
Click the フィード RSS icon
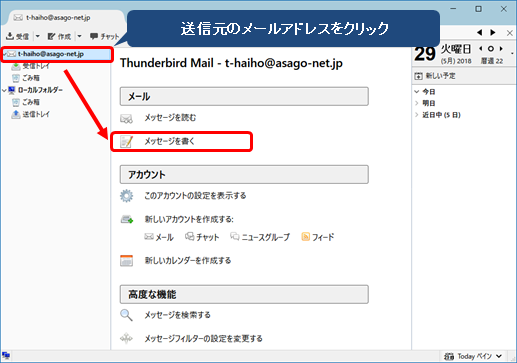pos(305,236)
